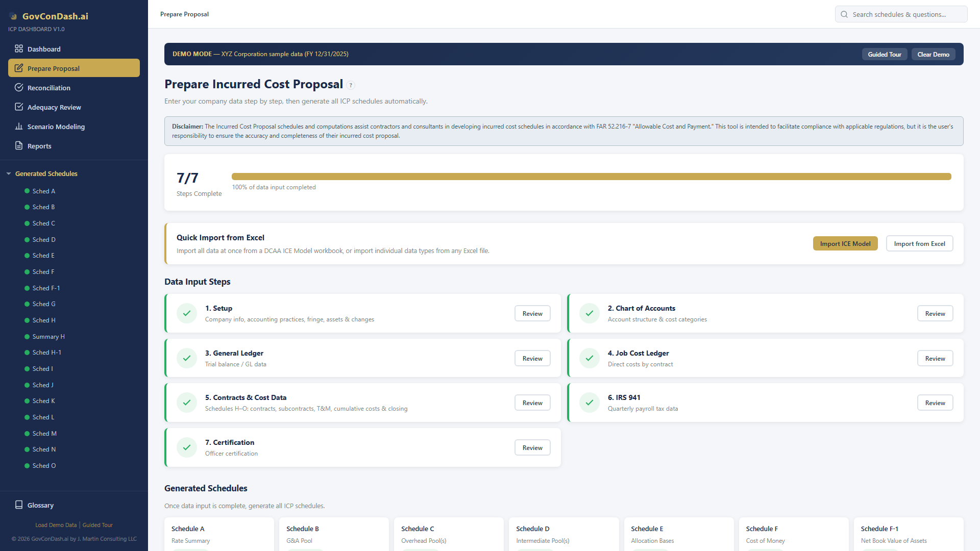
Task: Click the green status dot beside Sched A
Action: (x=26, y=191)
